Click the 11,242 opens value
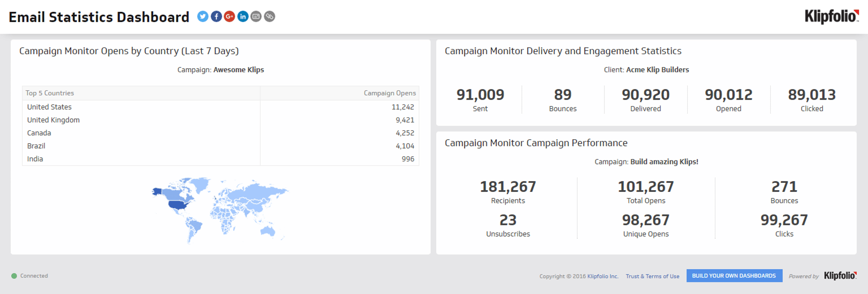The height and width of the screenshot is (294, 868). [403, 107]
